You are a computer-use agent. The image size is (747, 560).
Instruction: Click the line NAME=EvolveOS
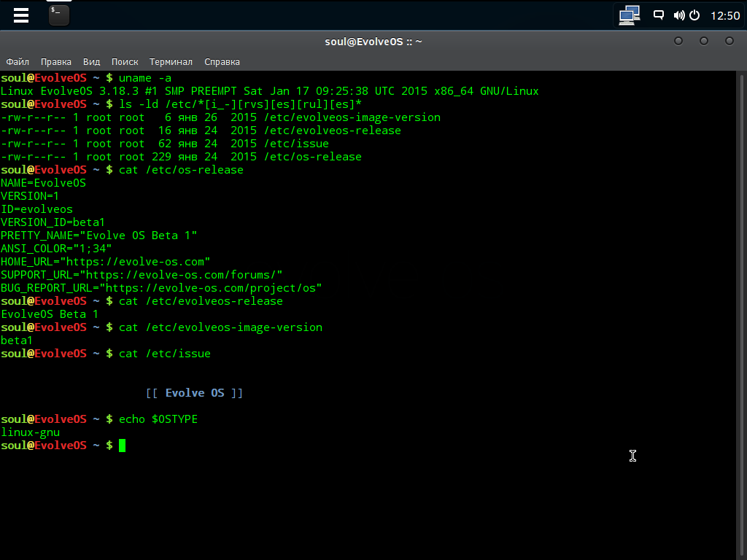point(43,183)
